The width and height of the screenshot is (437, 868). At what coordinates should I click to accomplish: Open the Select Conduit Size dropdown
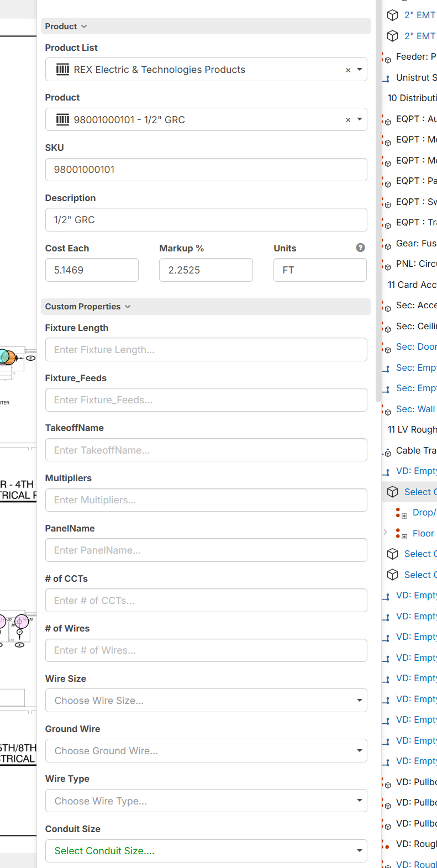[x=206, y=851]
